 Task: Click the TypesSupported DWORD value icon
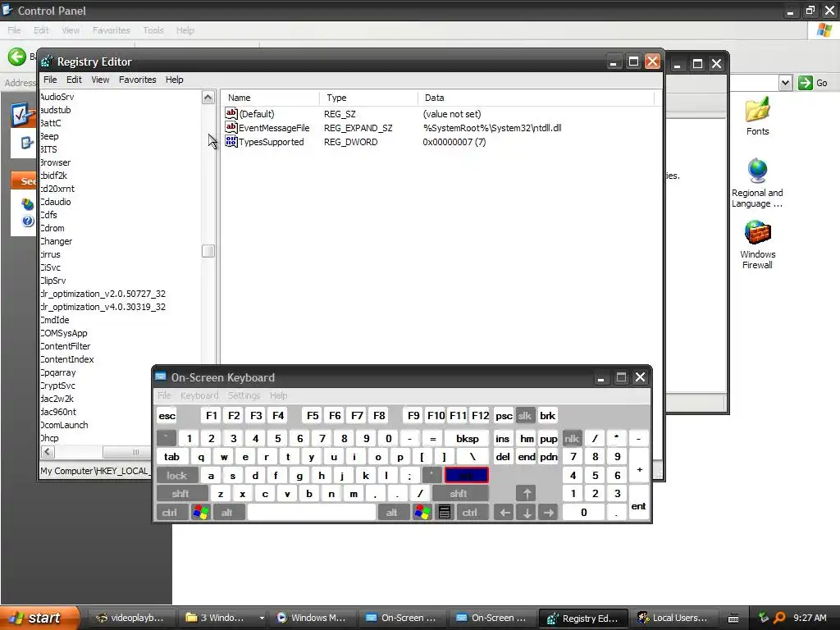tap(231, 141)
